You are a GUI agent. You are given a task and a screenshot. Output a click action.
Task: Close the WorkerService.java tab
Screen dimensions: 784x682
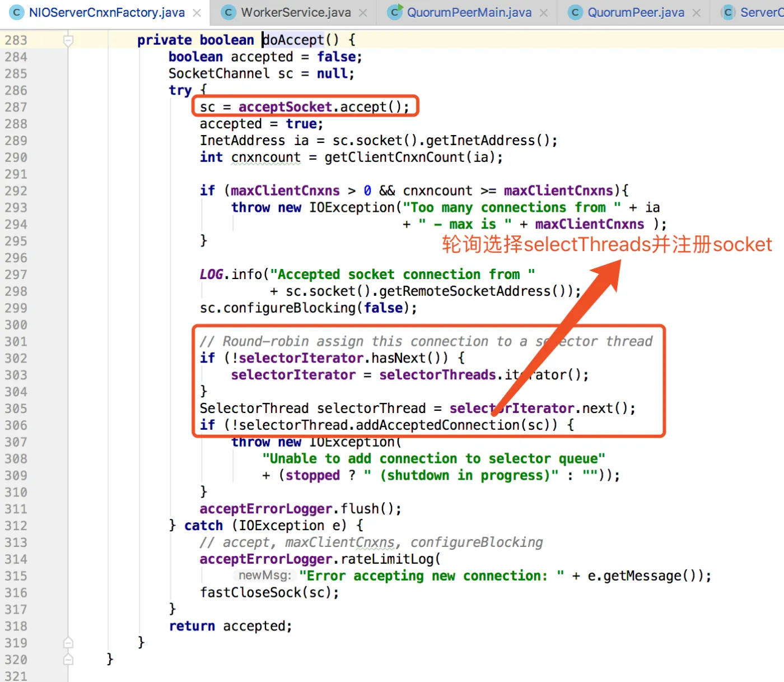coord(363,13)
